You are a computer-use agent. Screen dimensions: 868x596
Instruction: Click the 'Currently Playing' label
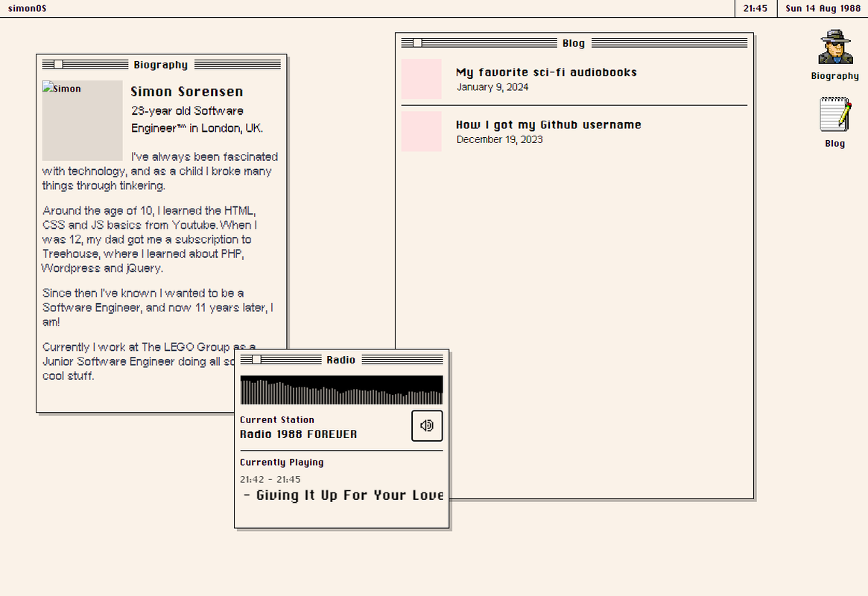(282, 463)
